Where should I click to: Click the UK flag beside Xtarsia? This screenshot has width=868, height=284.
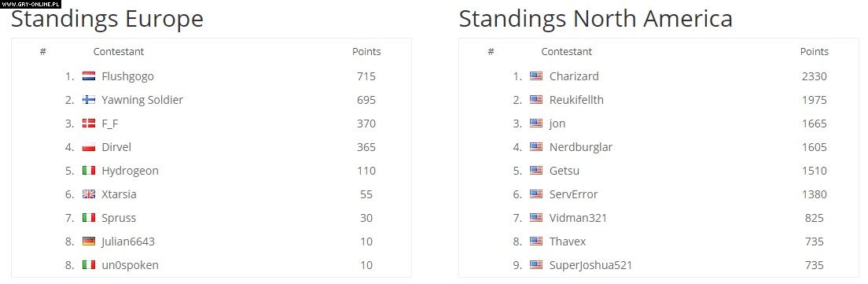(x=89, y=194)
